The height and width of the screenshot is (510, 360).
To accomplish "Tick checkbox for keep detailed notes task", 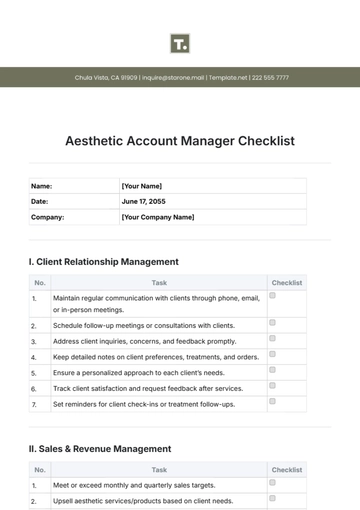I will (272, 354).
